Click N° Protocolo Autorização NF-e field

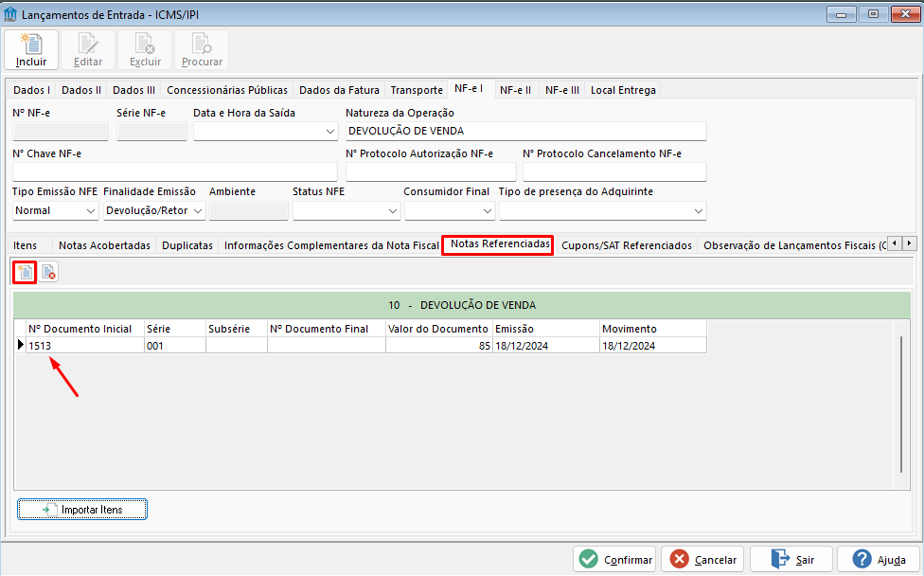click(x=431, y=171)
